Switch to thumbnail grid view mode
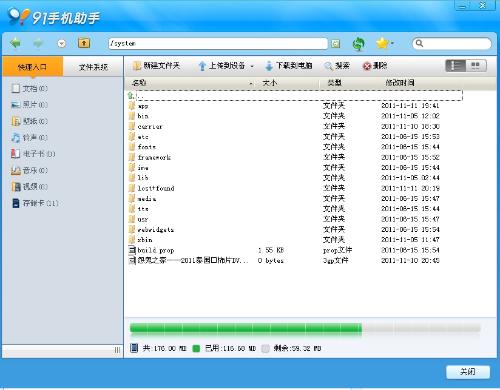 [x=476, y=66]
